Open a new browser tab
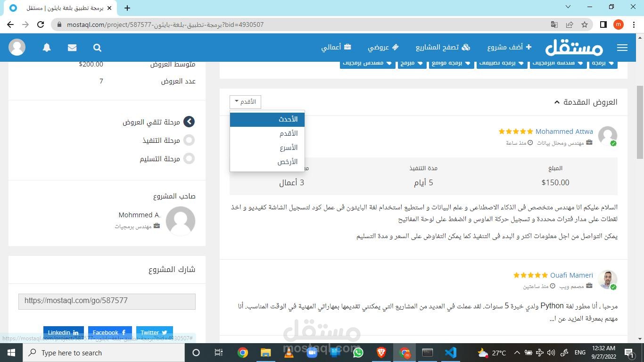 pyautogui.click(x=127, y=8)
